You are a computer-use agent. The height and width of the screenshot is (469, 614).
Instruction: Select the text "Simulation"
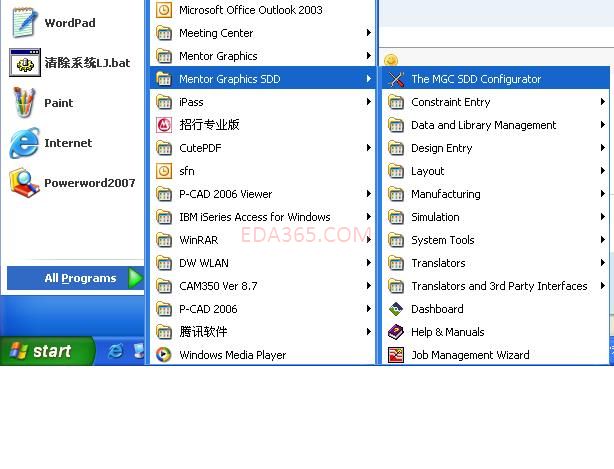tap(435, 217)
